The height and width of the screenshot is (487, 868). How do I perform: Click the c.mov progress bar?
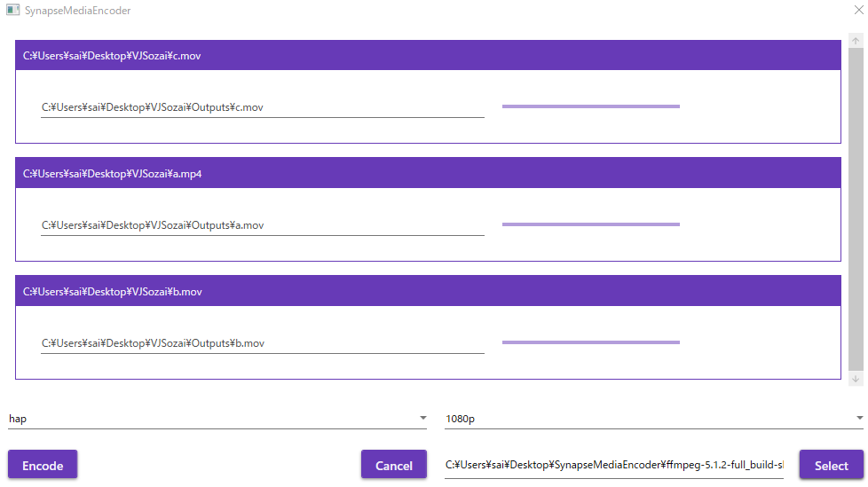591,106
